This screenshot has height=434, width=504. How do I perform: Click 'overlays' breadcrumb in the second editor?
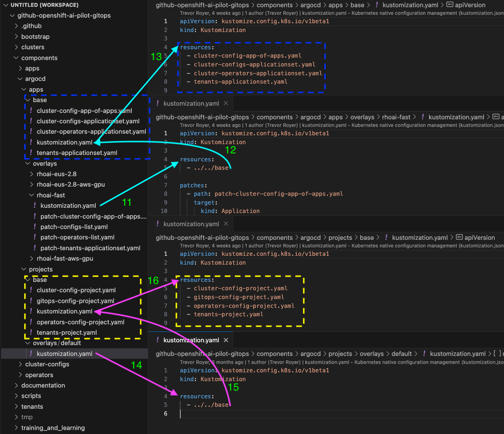point(362,117)
